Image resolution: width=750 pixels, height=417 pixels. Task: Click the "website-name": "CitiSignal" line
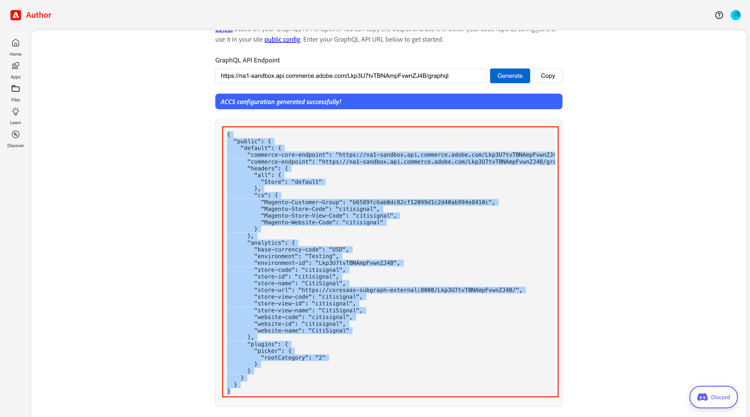tap(303, 330)
